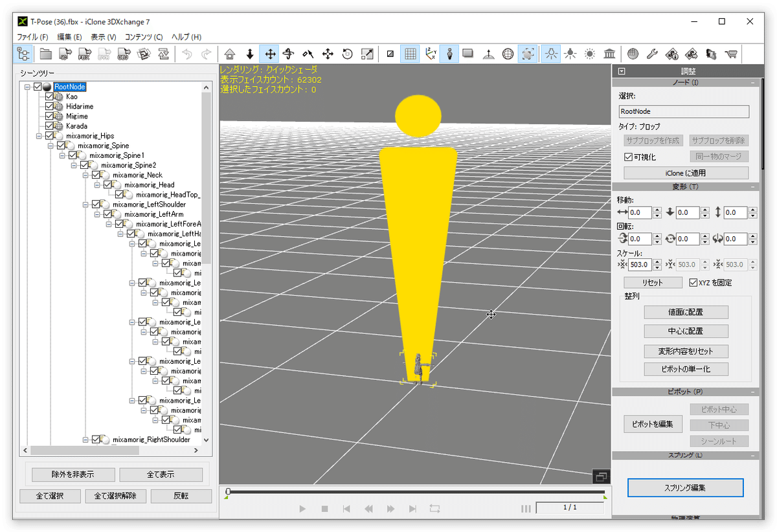Toggle the mixamorig_Hips checkbox
Viewport: 777px width, 532px height.
[49, 136]
